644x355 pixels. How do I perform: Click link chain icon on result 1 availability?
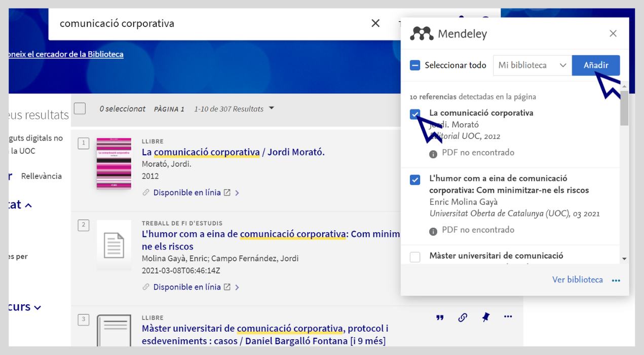pyautogui.click(x=146, y=193)
